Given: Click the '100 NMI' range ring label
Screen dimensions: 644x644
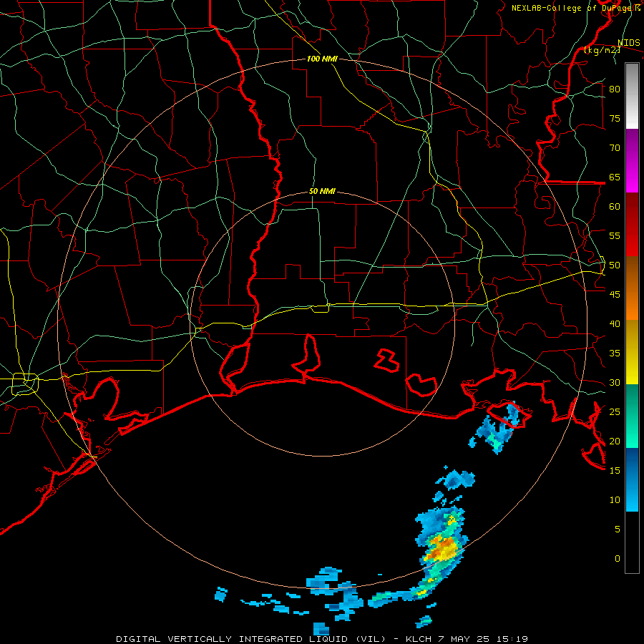Looking at the screenshot, I should click(x=322, y=59).
